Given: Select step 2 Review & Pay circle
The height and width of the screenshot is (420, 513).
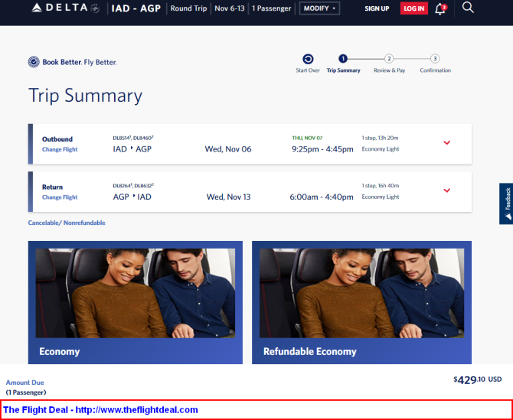Looking at the screenshot, I should [389, 58].
